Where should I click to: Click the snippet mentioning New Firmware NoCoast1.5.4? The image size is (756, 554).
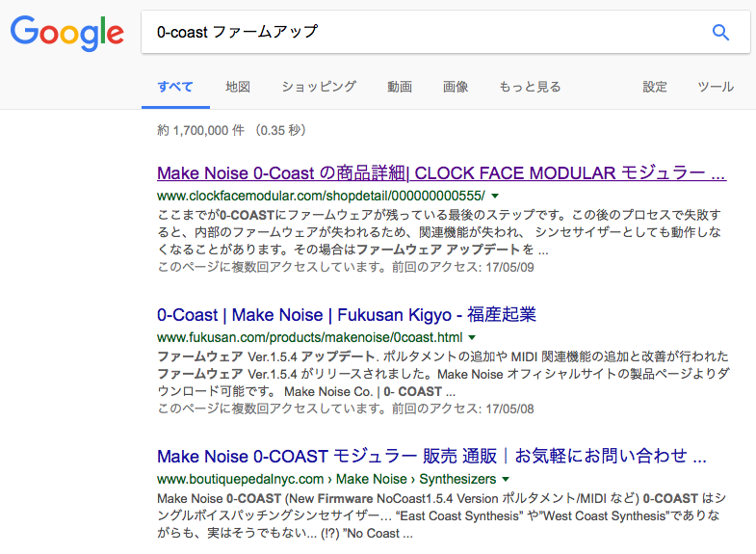(x=442, y=515)
